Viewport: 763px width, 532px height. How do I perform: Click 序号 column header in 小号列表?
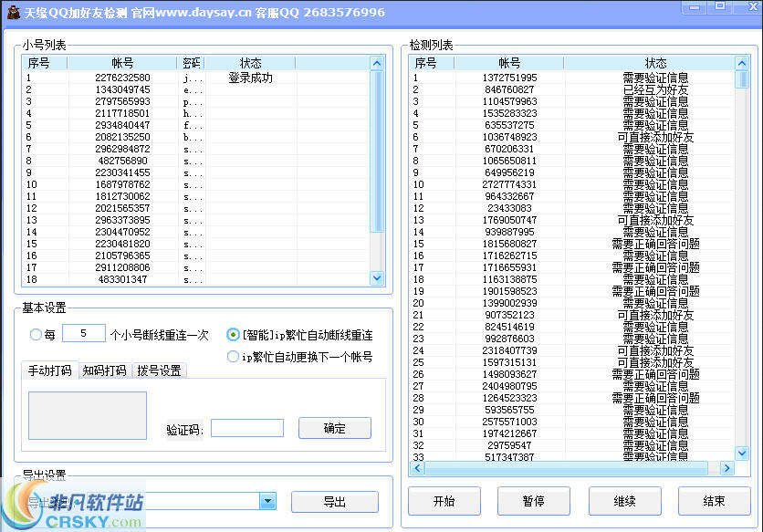[45, 63]
